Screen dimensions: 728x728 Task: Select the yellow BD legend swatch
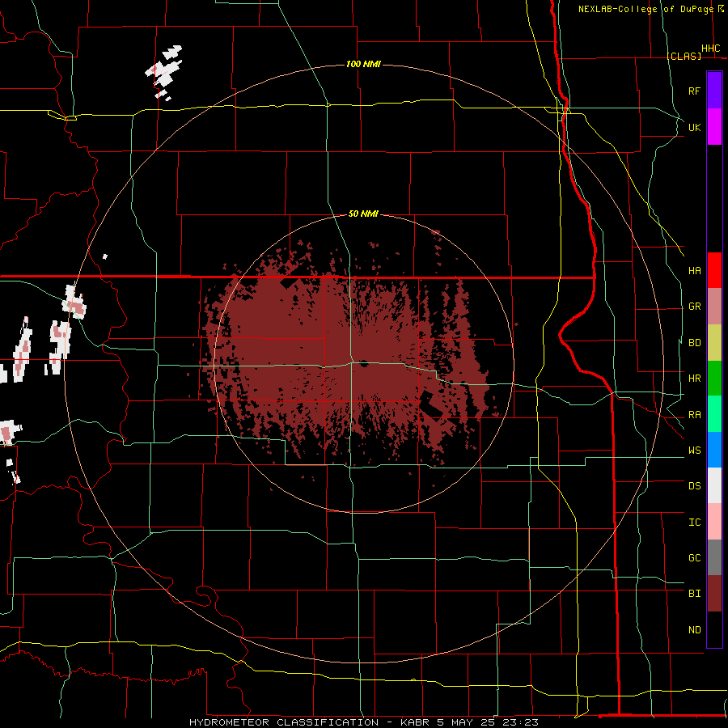pos(714,343)
